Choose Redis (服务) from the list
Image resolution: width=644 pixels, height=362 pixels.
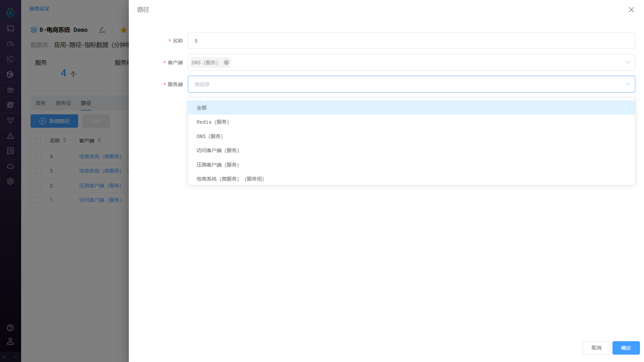coord(213,122)
